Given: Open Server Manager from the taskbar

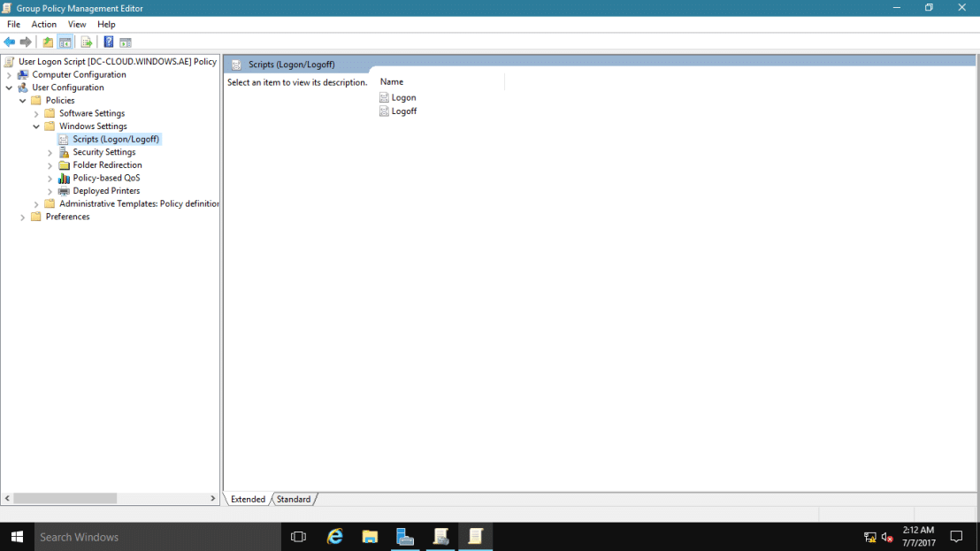Looking at the screenshot, I should click(x=405, y=537).
